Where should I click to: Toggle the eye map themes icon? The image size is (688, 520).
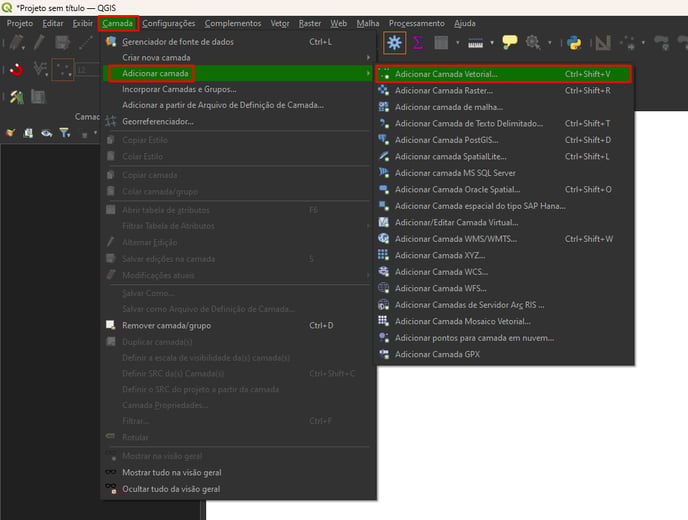coord(47,133)
